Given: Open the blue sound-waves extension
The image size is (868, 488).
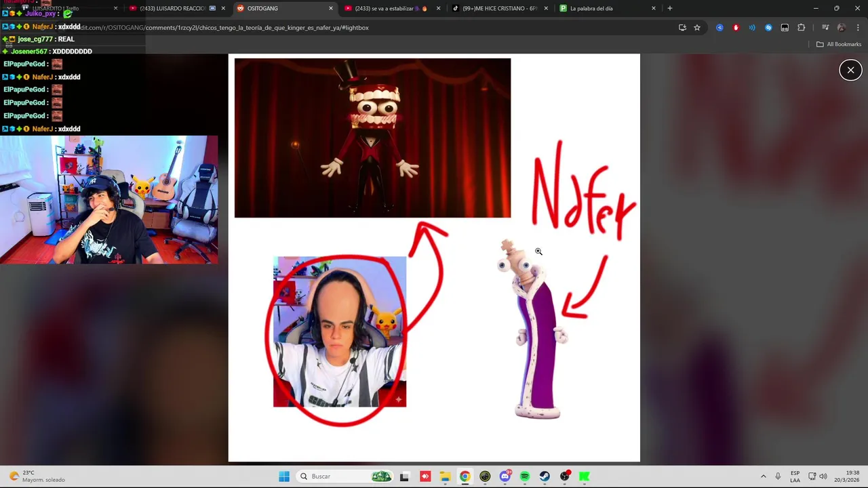Looking at the screenshot, I should [x=752, y=28].
